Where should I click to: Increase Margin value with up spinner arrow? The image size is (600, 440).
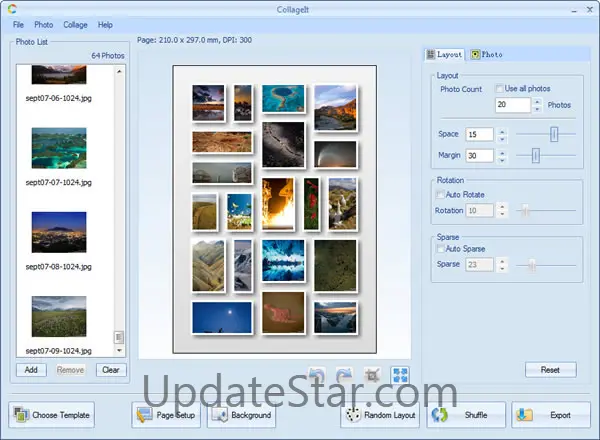pyautogui.click(x=502, y=151)
